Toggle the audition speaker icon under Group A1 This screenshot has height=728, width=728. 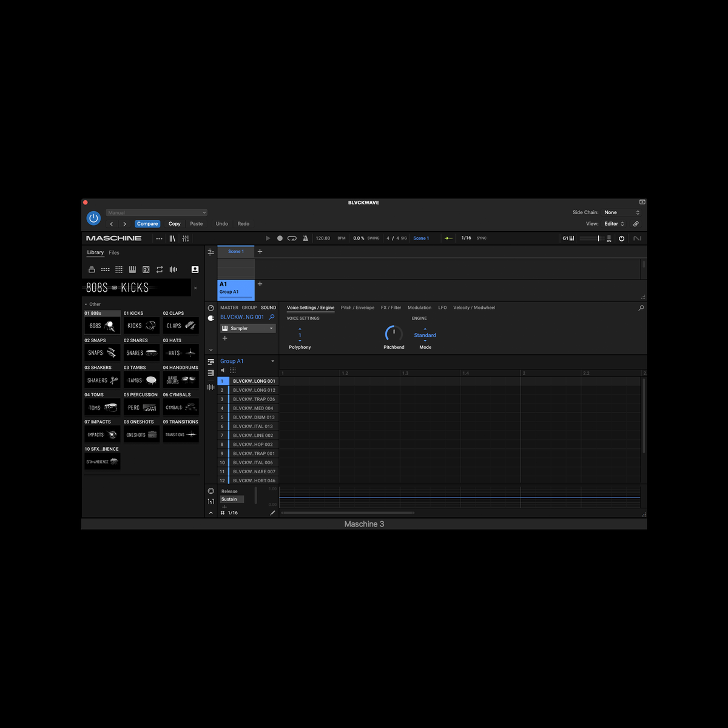click(x=223, y=370)
